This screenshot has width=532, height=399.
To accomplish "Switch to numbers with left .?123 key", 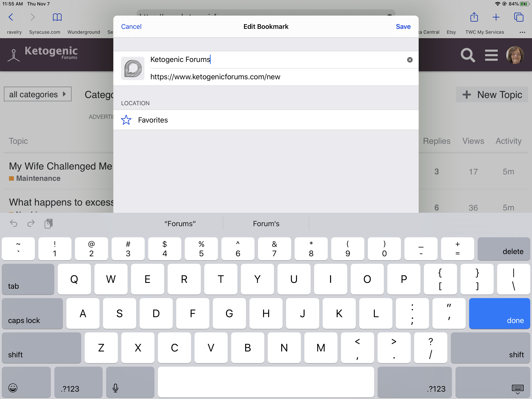I will [x=78, y=382].
